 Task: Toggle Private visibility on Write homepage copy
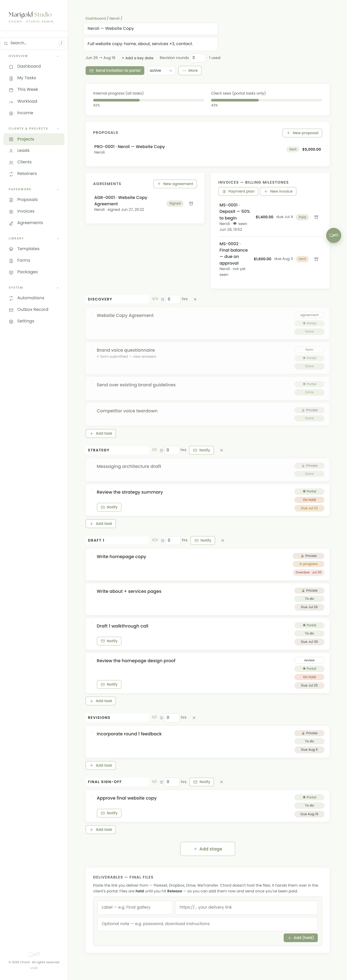coord(309,556)
